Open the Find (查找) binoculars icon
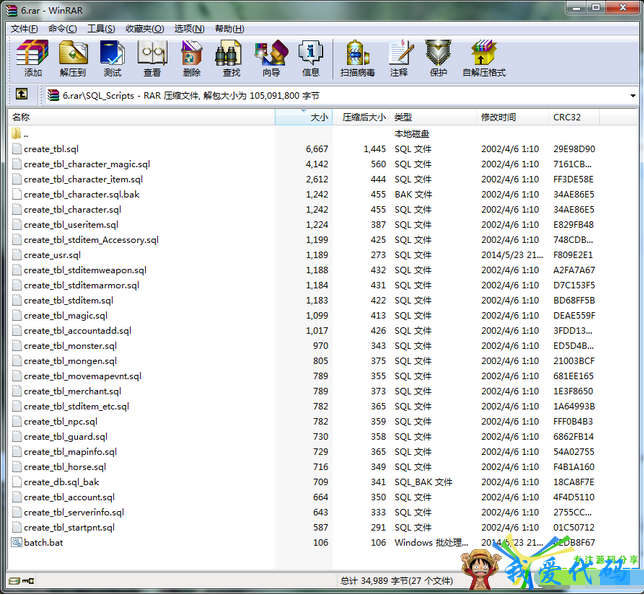Viewport: 644px width, 595px height. click(230, 58)
